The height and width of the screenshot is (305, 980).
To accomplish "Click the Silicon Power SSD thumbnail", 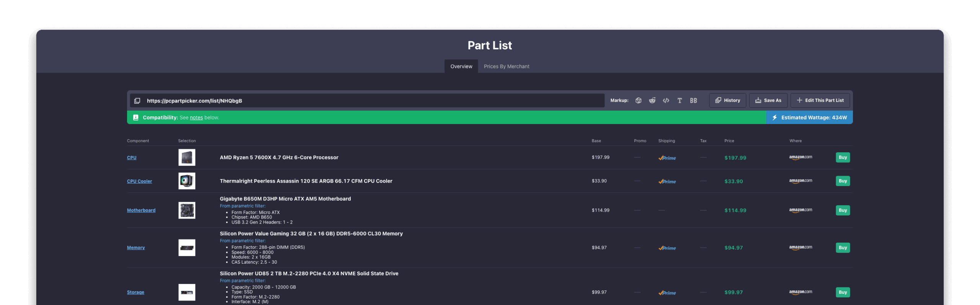I will pos(187,292).
